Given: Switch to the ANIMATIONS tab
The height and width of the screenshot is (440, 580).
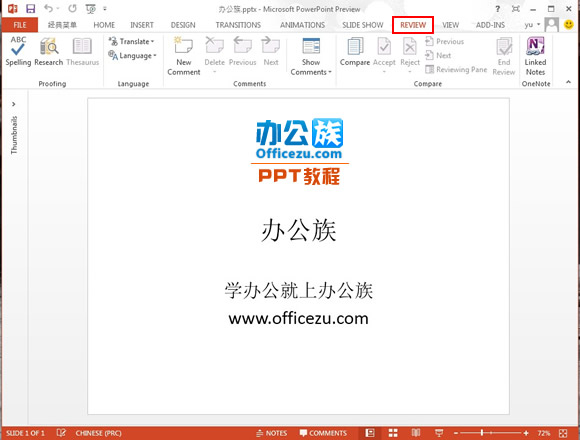Looking at the screenshot, I should 302,25.
